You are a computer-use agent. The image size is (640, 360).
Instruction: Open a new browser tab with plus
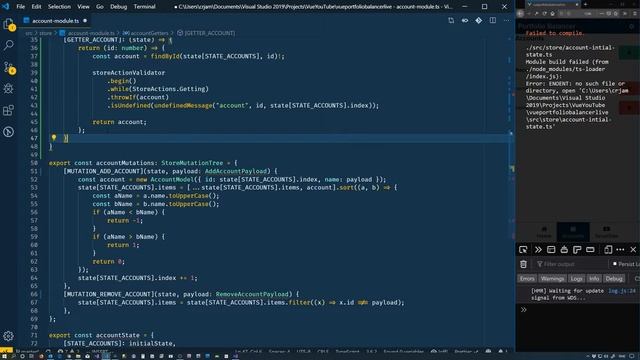tap(585, 4)
